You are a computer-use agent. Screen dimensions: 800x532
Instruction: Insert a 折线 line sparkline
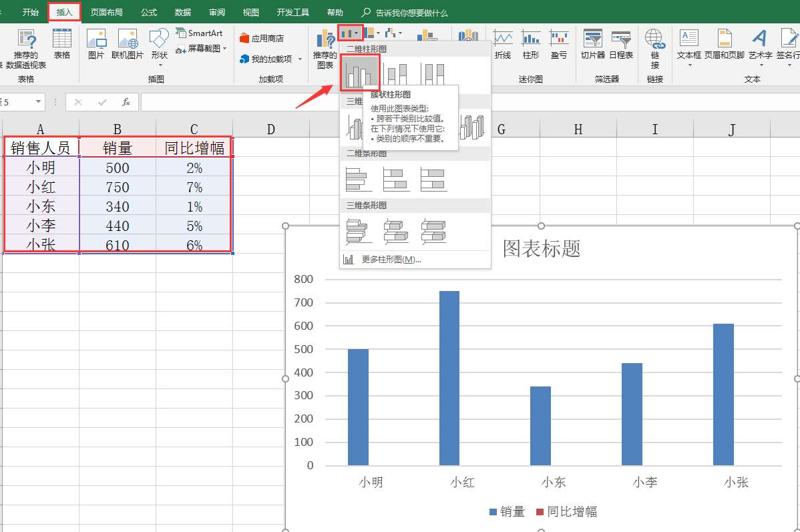pos(503,39)
